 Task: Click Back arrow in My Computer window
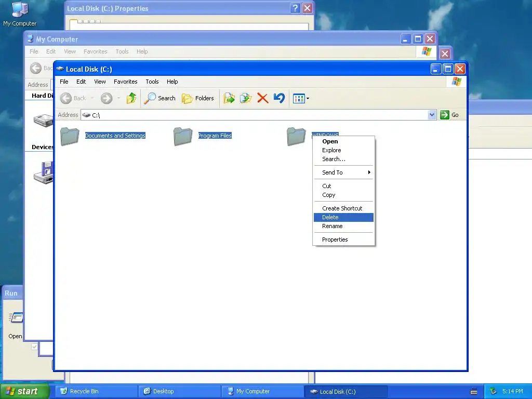(x=36, y=68)
